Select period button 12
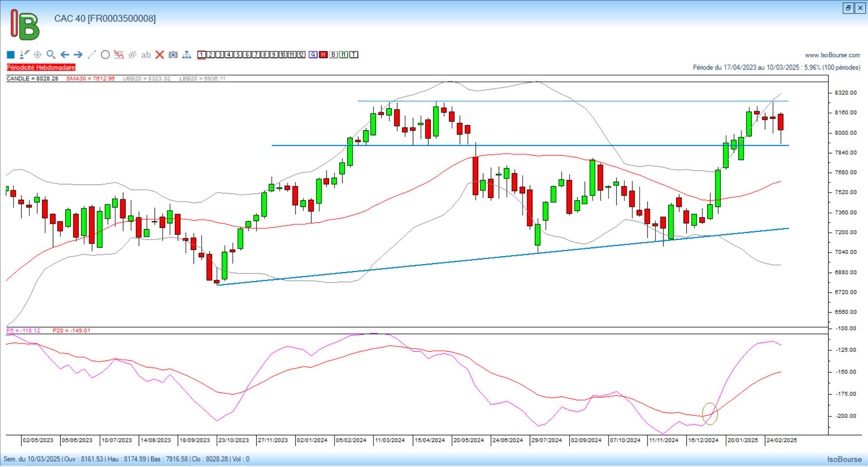Image resolution: width=868 pixels, height=467 pixels. pos(301,55)
